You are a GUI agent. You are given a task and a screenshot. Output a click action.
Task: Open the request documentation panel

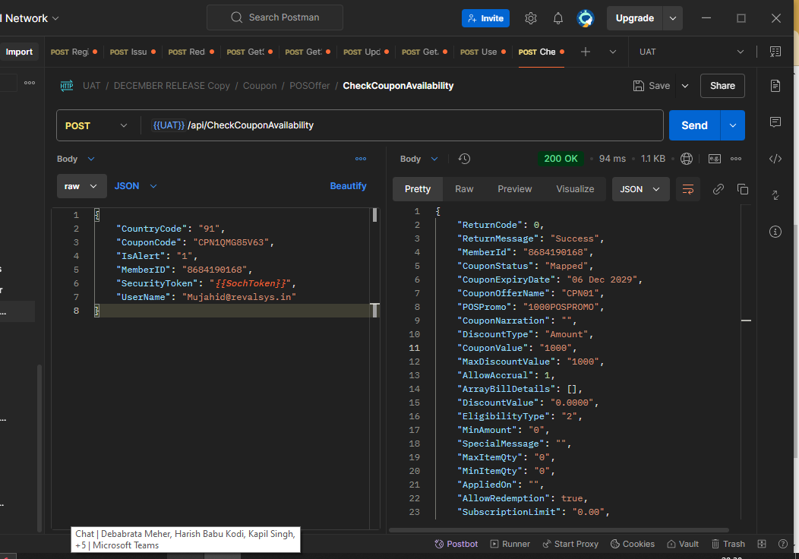[775, 86]
